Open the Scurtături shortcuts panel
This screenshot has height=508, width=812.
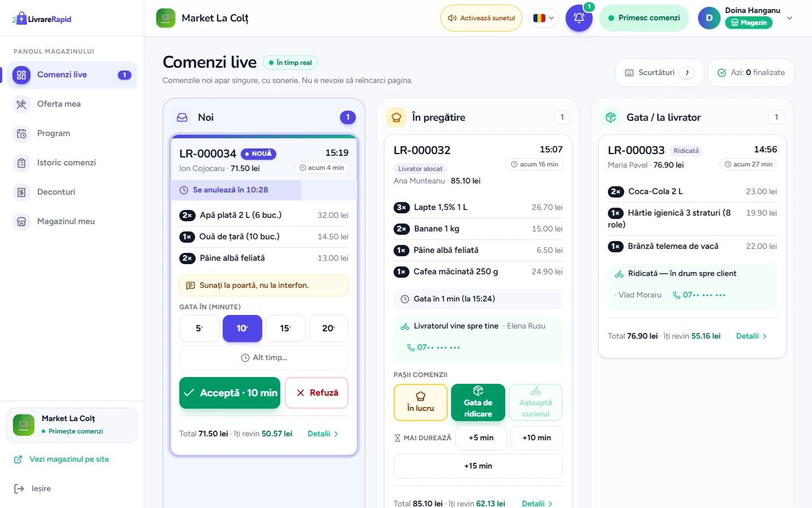660,73
